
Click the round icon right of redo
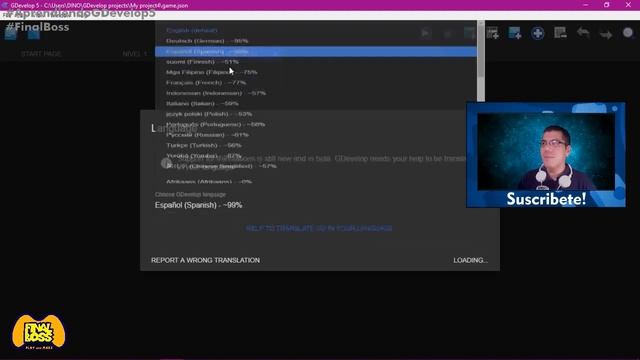click(x=628, y=33)
